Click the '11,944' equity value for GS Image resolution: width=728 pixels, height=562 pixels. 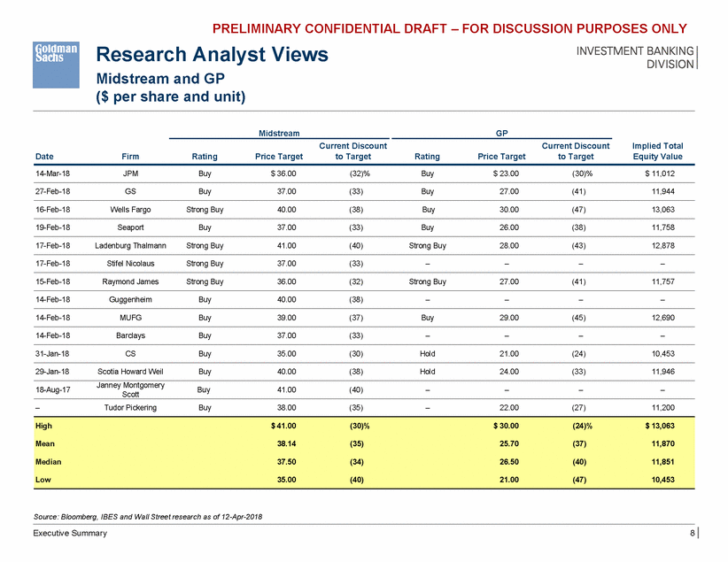click(x=663, y=191)
